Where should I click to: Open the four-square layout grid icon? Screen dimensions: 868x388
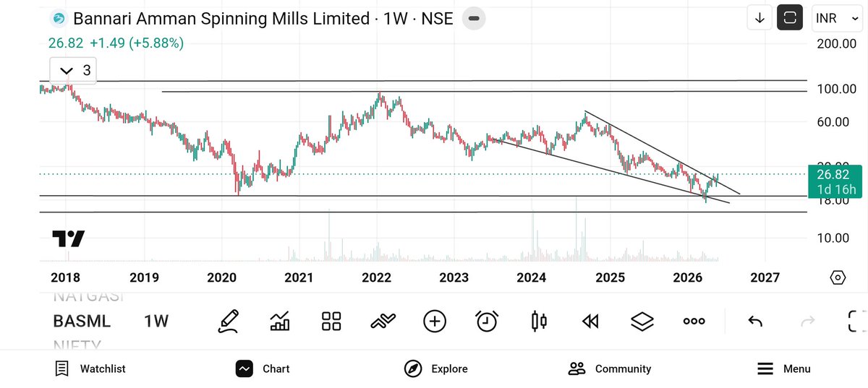pyautogui.click(x=331, y=321)
